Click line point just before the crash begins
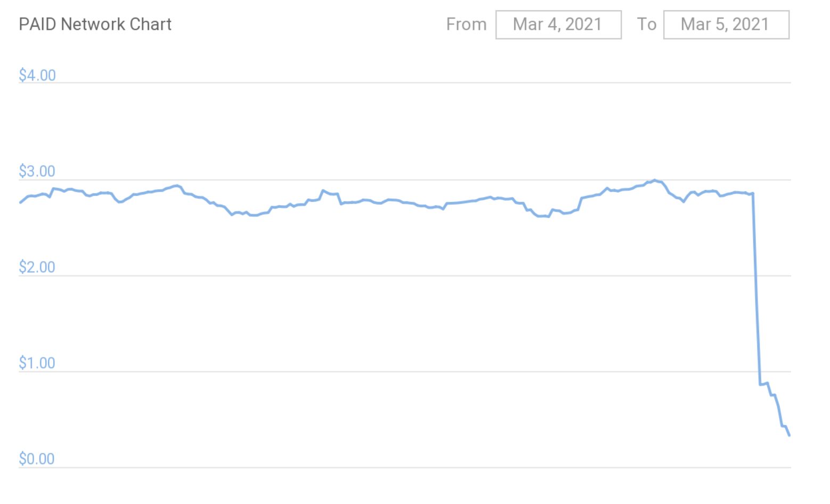This screenshot has width=830, height=504. coord(752,193)
